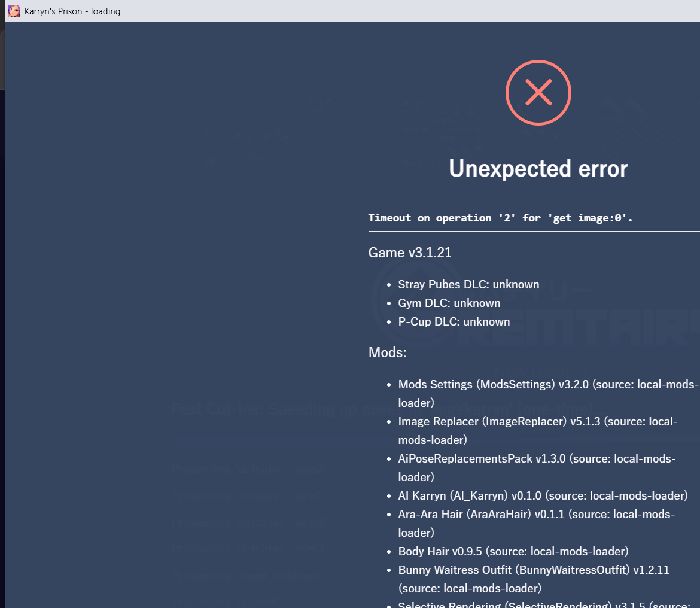Select AI Karryn v0.1.0 entry
The width and height of the screenshot is (700, 608).
tap(543, 496)
